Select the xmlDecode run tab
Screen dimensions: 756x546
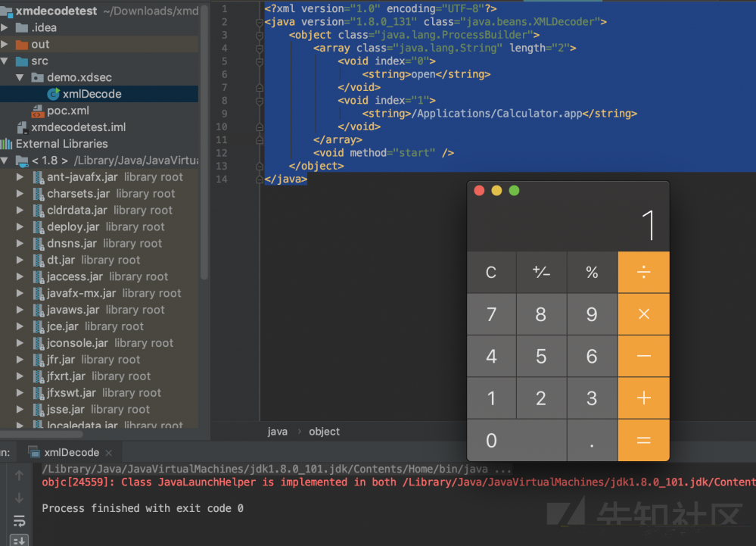coord(71,452)
